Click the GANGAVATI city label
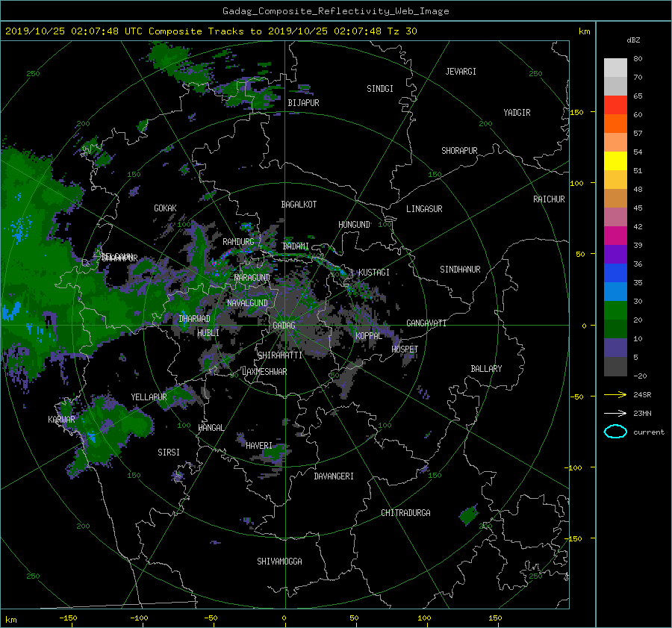The width and height of the screenshot is (672, 628). coord(426,323)
